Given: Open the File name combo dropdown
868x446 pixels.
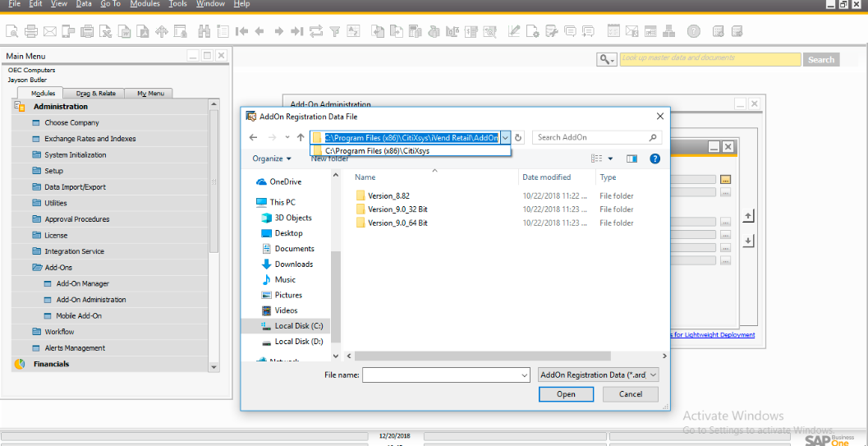Looking at the screenshot, I should click(x=525, y=375).
